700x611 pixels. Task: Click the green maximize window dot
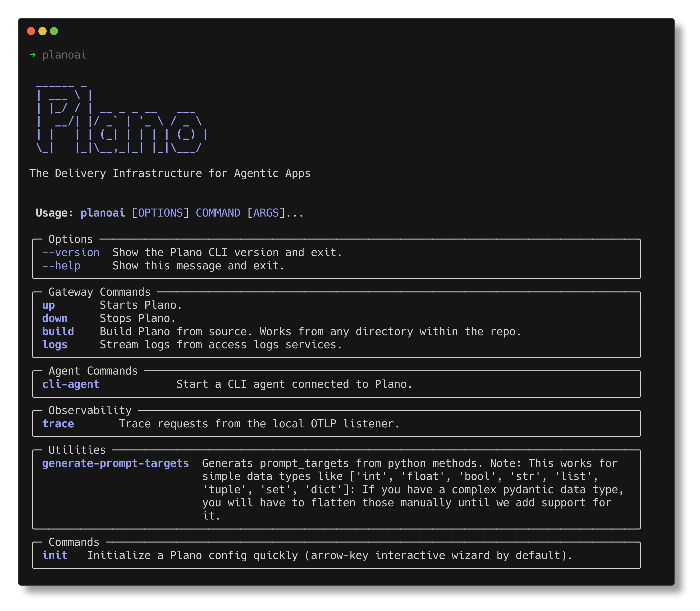(x=54, y=31)
